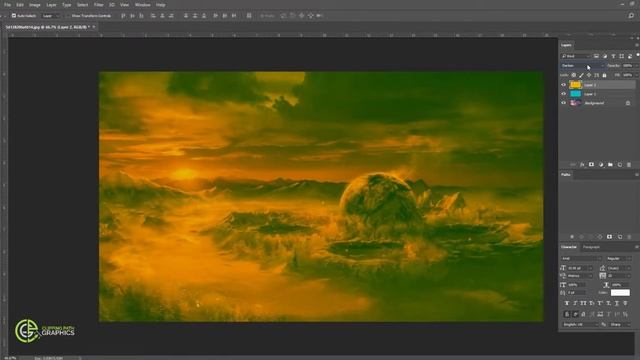Add a layer mask
The width and height of the screenshot is (640, 360).
591,164
